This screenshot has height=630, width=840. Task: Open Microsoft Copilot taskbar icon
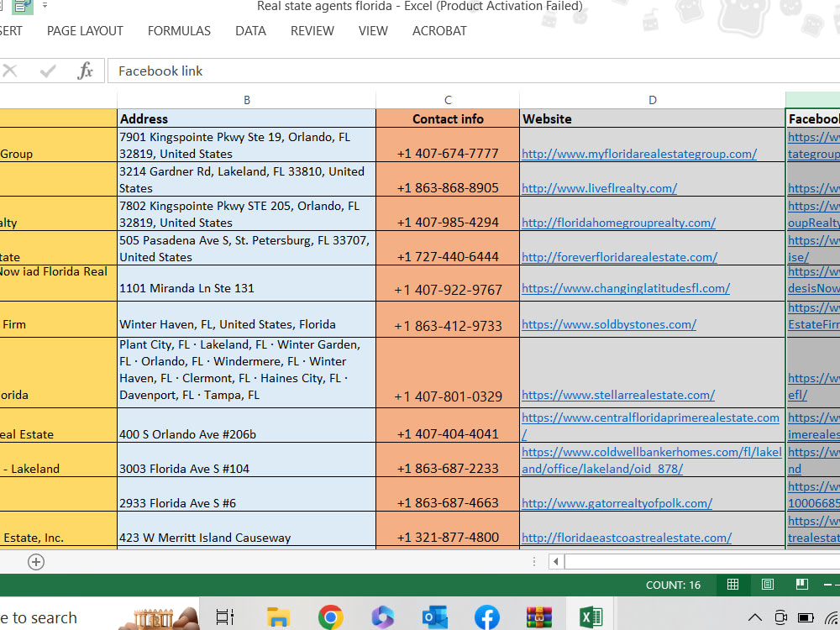[382, 617]
